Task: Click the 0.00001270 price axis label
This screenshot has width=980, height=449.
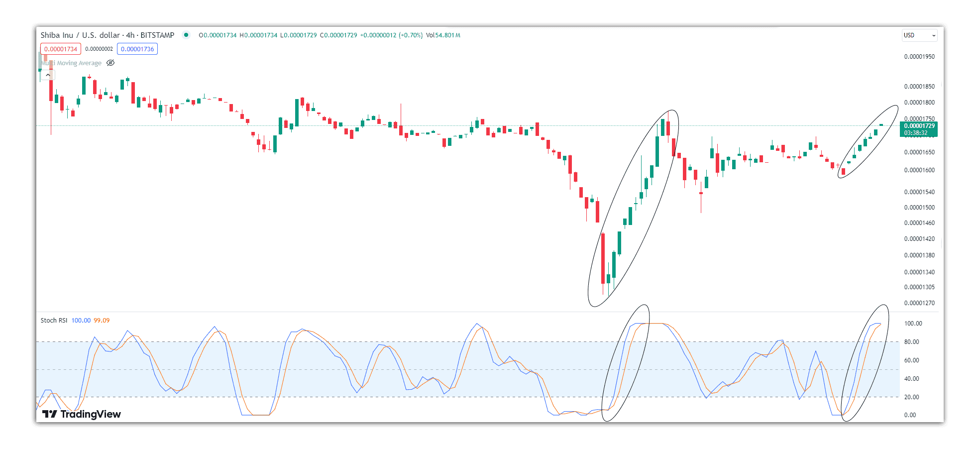Action: (x=919, y=303)
